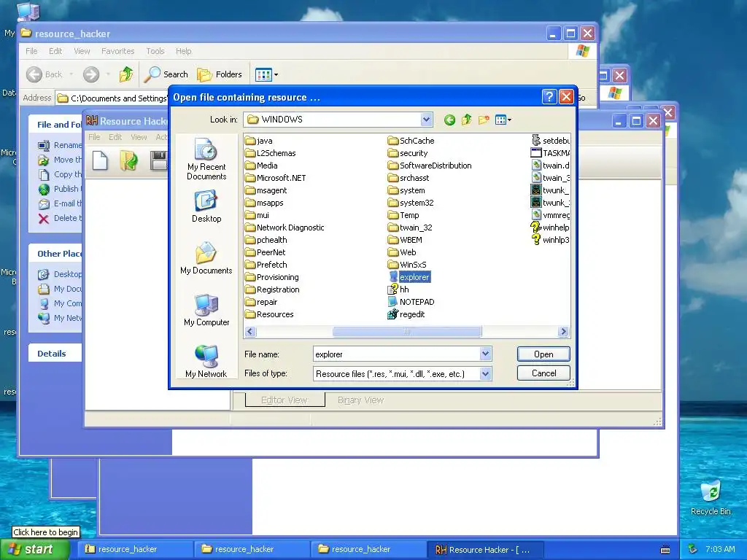This screenshot has width=747, height=560.
Task: Click the Open button
Action: click(x=543, y=354)
